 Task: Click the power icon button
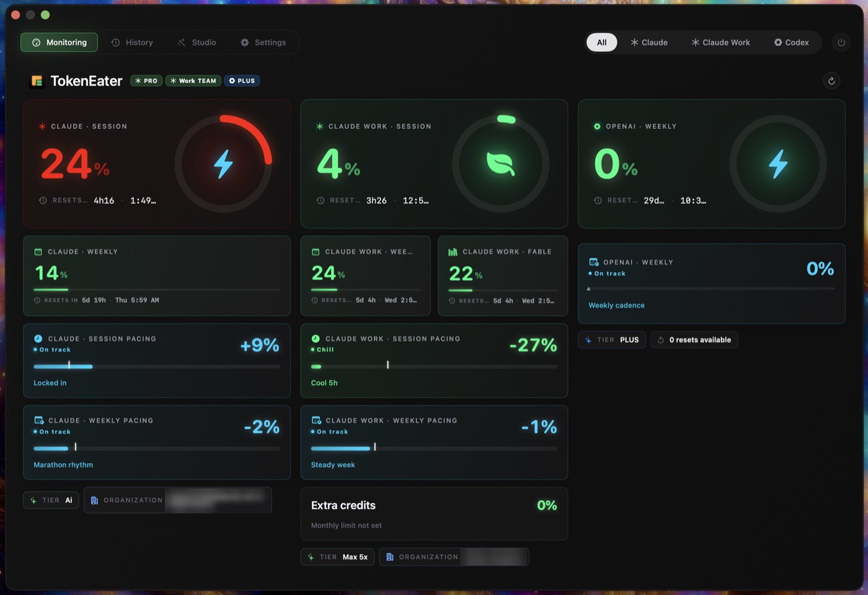[841, 42]
